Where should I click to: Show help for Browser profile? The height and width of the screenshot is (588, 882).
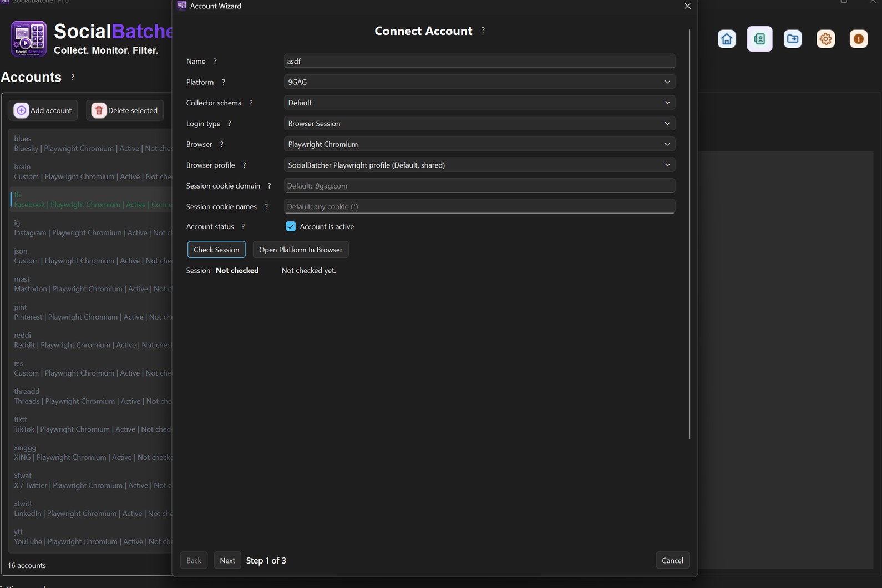[244, 165]
